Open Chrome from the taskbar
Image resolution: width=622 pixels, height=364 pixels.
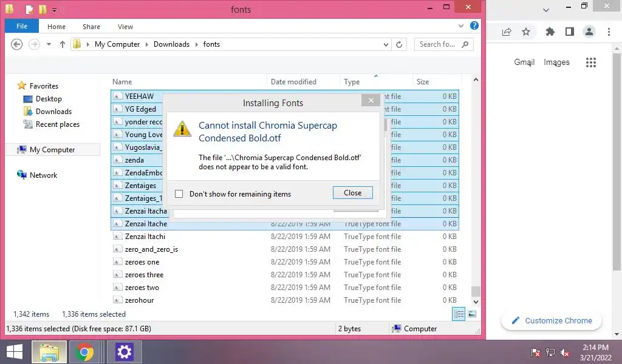pyautogui.click(x=84, y=352)
